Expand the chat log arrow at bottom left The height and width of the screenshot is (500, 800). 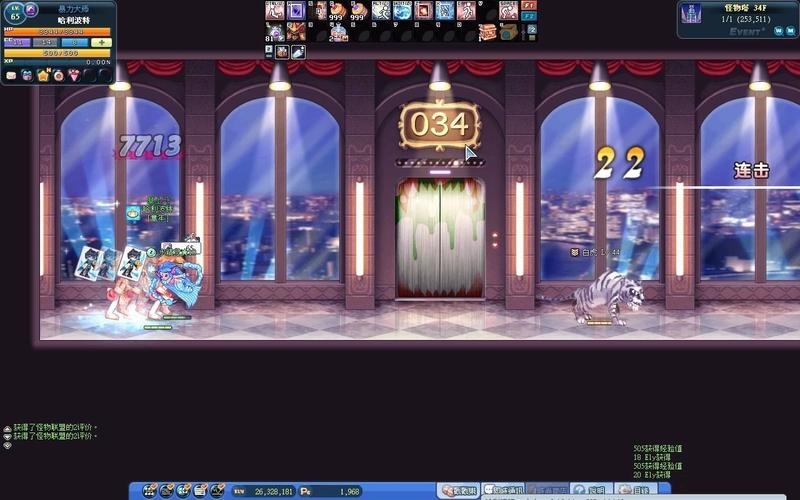pyautogui.click(x=7, y=445)
